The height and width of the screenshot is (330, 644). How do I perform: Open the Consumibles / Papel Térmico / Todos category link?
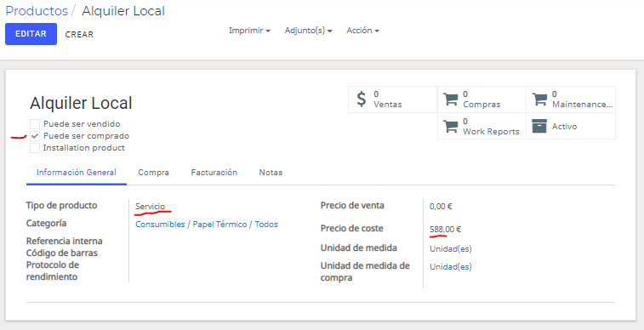click(x=207, y=224)
